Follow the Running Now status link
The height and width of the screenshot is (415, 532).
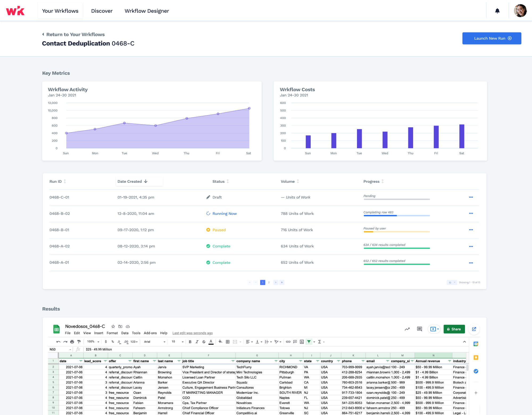pyautogui.click(x=225, y=213)
